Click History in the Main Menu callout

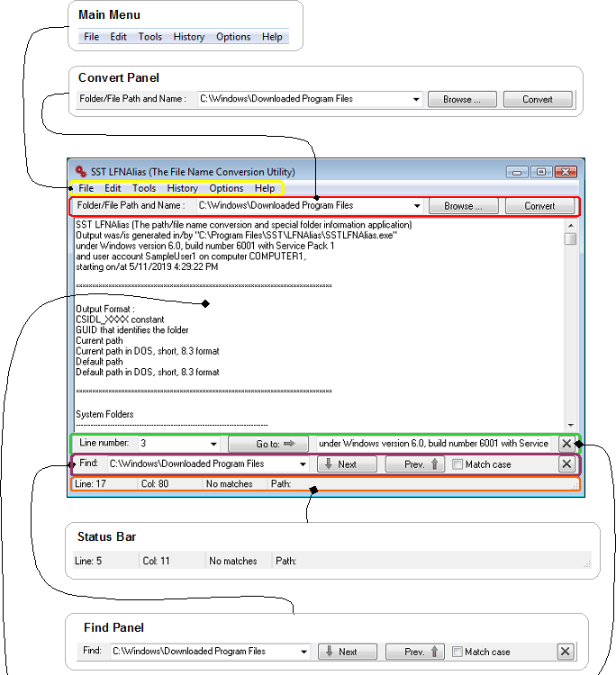[189, 37]
